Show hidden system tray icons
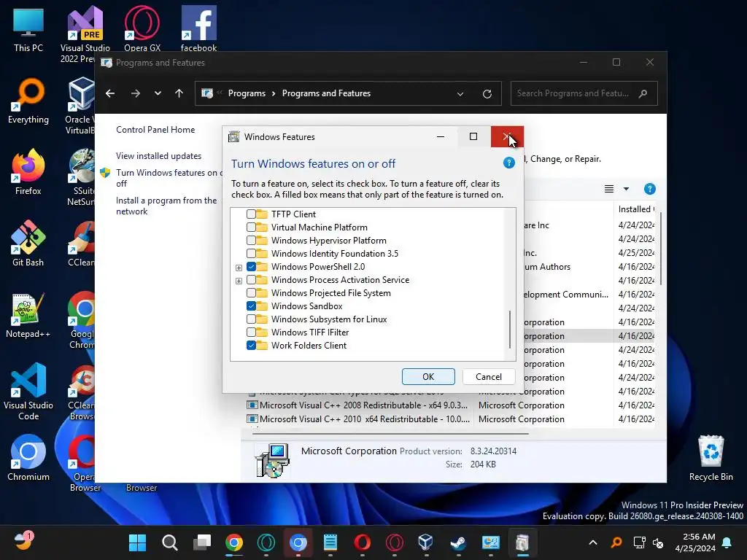The width and height of the screenshot is (747, 560). [593, 542]
